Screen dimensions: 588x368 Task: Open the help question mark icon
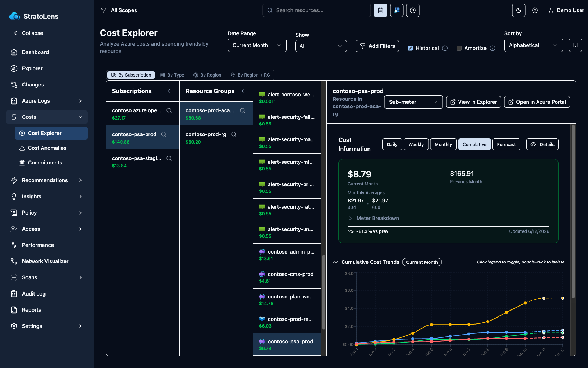point(535,10)
